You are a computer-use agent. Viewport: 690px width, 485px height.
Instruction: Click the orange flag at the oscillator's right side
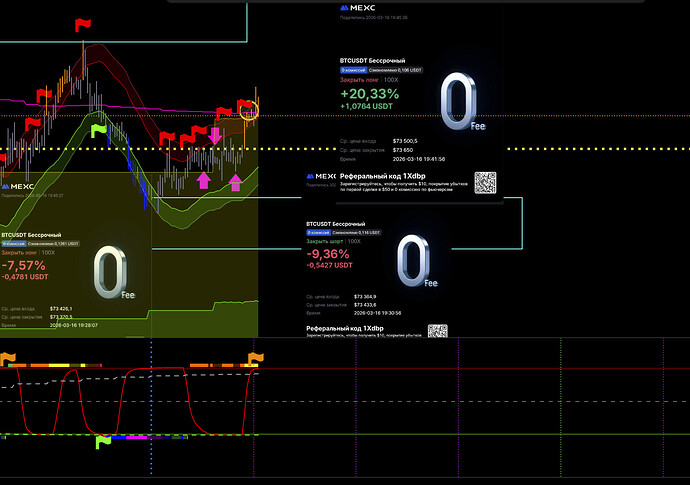[x=255, y=358]
